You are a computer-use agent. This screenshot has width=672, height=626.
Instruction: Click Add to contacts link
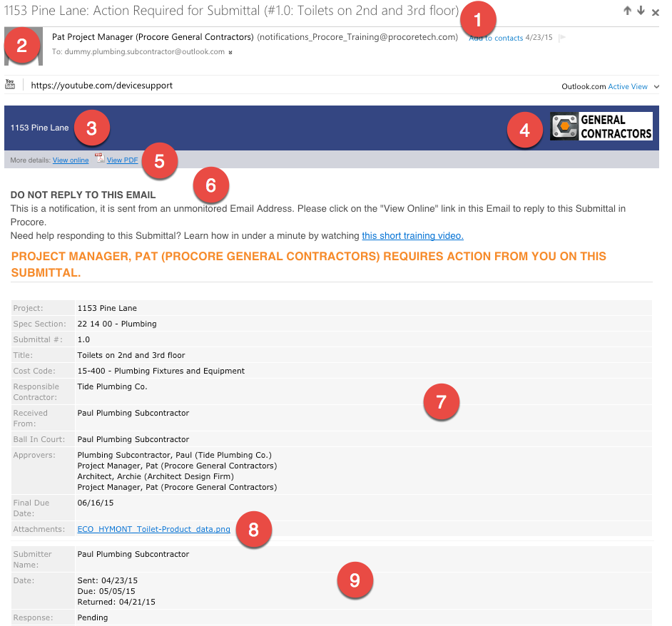(x=499, y=38)
